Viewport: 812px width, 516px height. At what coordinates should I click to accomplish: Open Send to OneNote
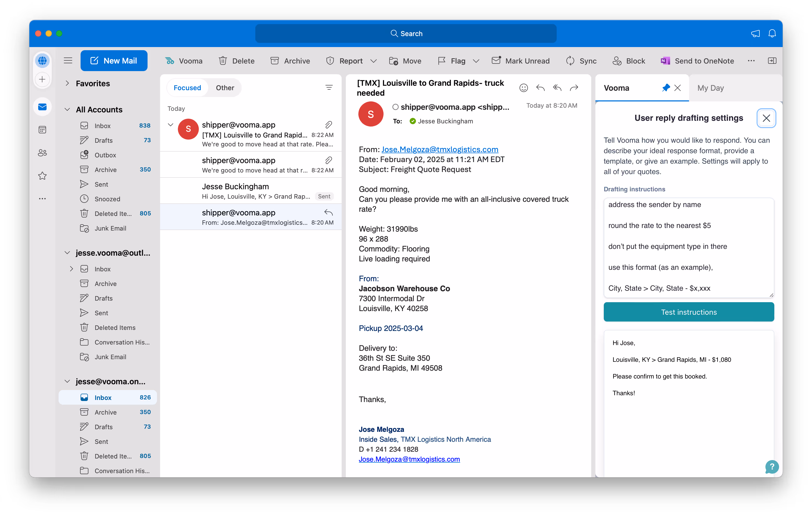[x=698, y=61]
